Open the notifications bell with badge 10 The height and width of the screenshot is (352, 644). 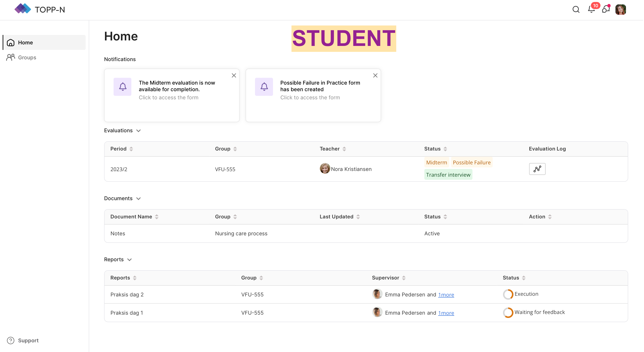[x=591, y=9]
